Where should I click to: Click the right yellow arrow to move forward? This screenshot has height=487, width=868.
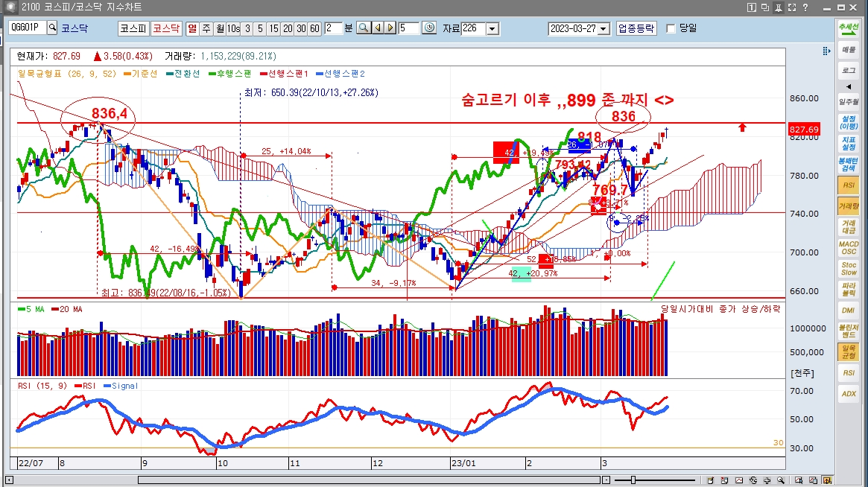[x=390, y=28]
